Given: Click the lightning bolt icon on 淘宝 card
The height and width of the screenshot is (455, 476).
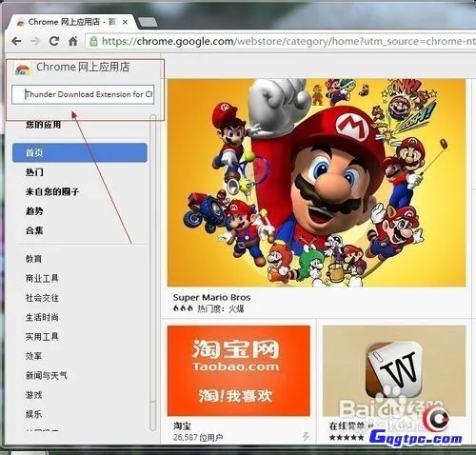Looking at the screenshot, I should pyautogui.click(x=306, y=437).
